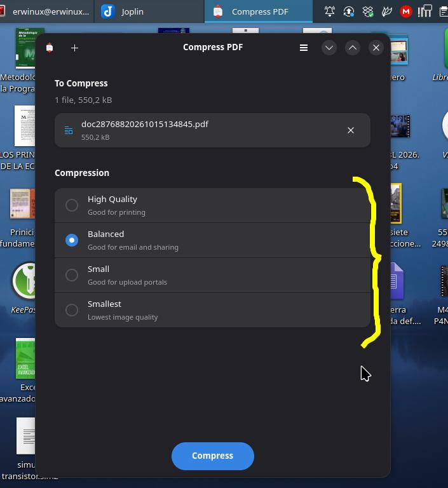448x488 pixels.
Task: Maximize window using up chevron button
Action: point(353,48)
